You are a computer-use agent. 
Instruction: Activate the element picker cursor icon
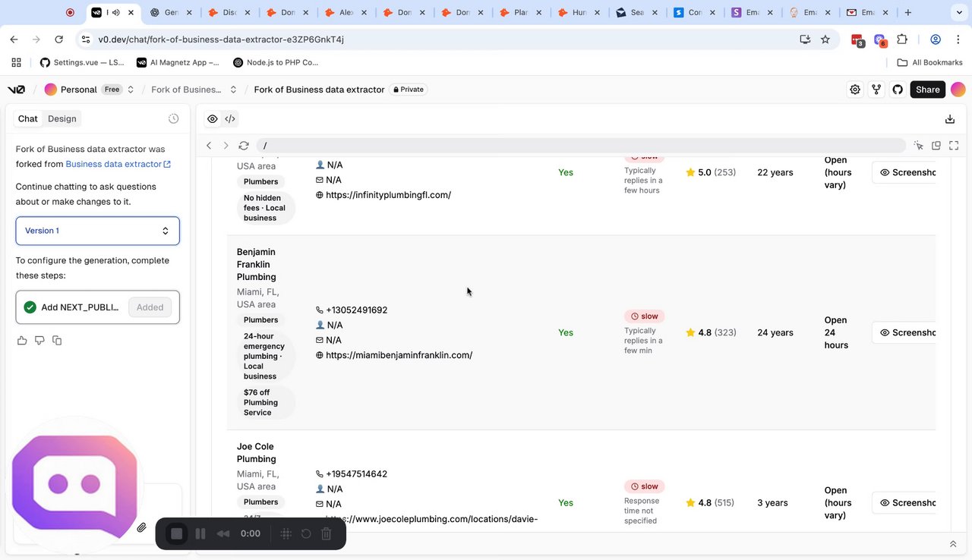click(x=919, y=146)
